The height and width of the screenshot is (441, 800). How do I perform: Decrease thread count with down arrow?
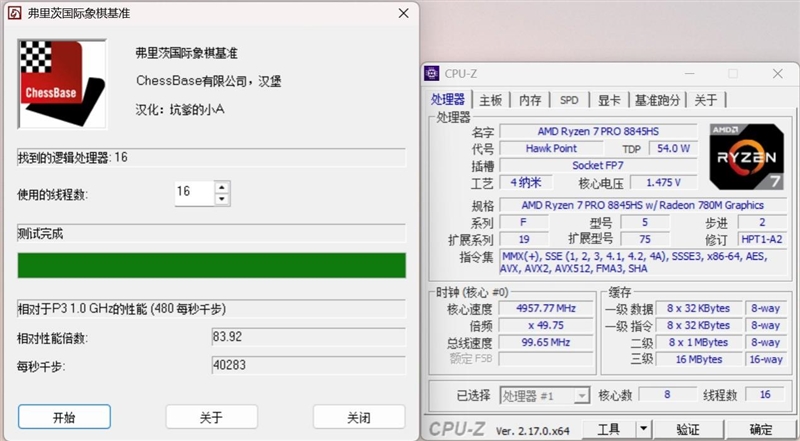[x=222, y=200]
